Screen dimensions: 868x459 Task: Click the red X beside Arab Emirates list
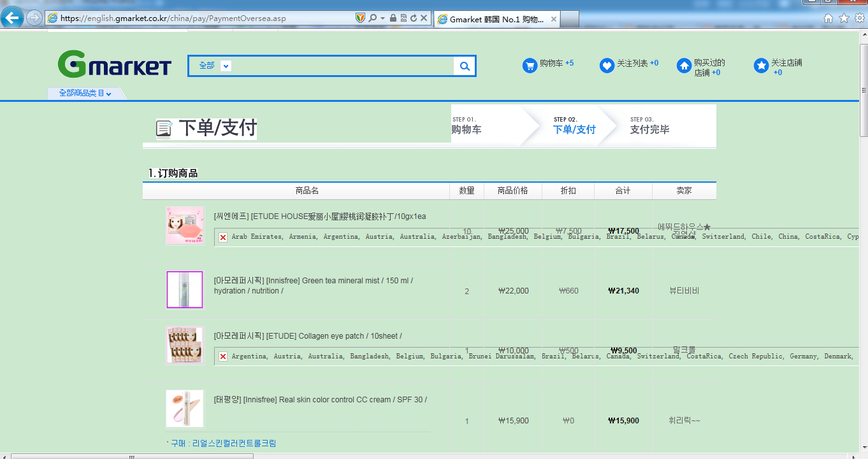point(223,237)
